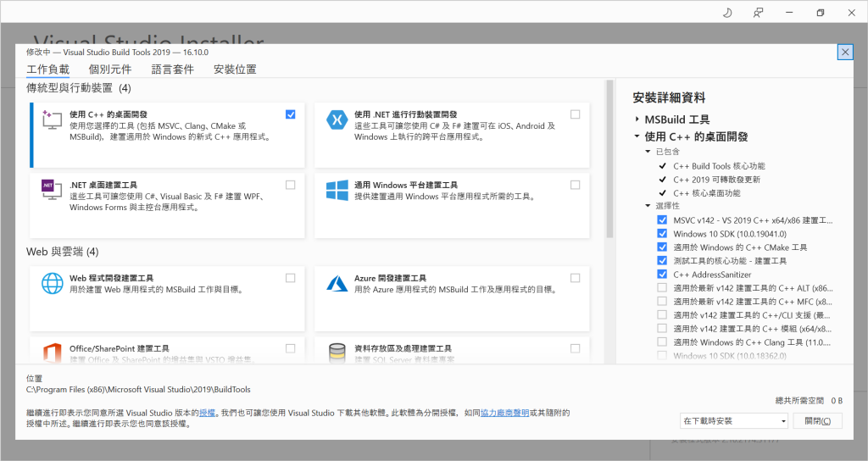Check the Azure development build tools checkbox
868x461 pixels.
[x=576, y=278]
